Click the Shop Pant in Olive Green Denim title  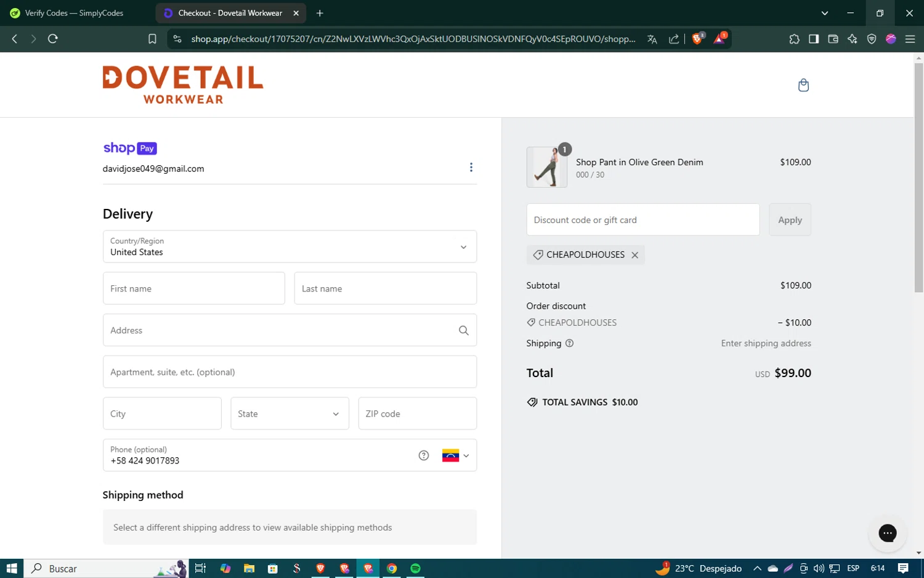[639, 162]
